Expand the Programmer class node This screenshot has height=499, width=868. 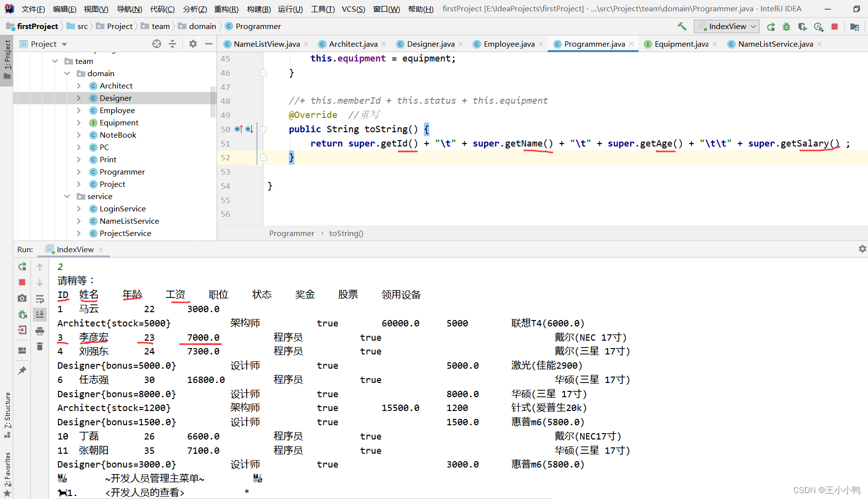click(79, 172)
